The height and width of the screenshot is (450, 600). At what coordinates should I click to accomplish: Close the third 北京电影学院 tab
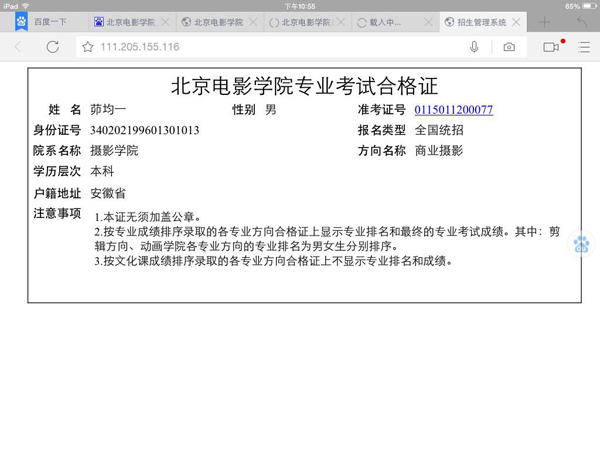(x=341, y=22)
